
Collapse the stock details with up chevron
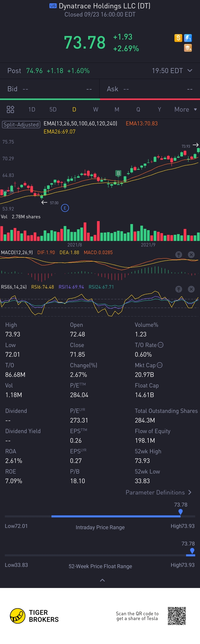pyautogui.click(x=102, y=580)
